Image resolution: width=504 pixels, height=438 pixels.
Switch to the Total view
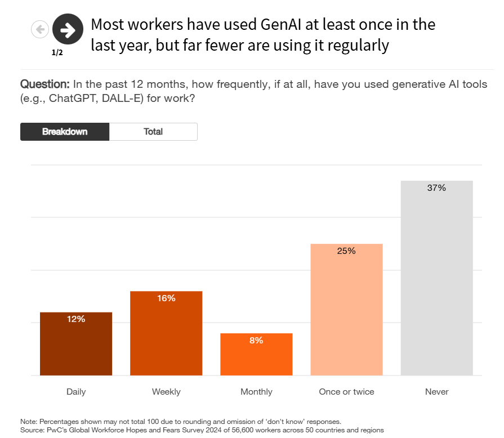(153, 132)
